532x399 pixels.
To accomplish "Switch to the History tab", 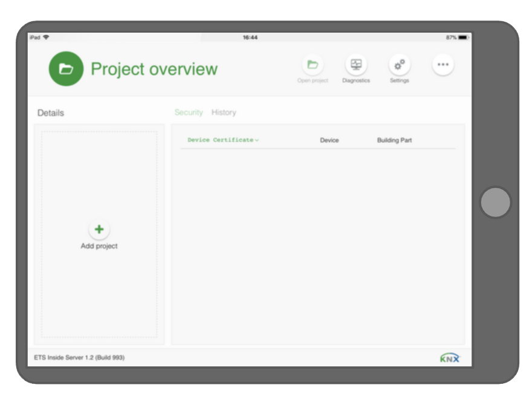I will click(x=225, y=111).
